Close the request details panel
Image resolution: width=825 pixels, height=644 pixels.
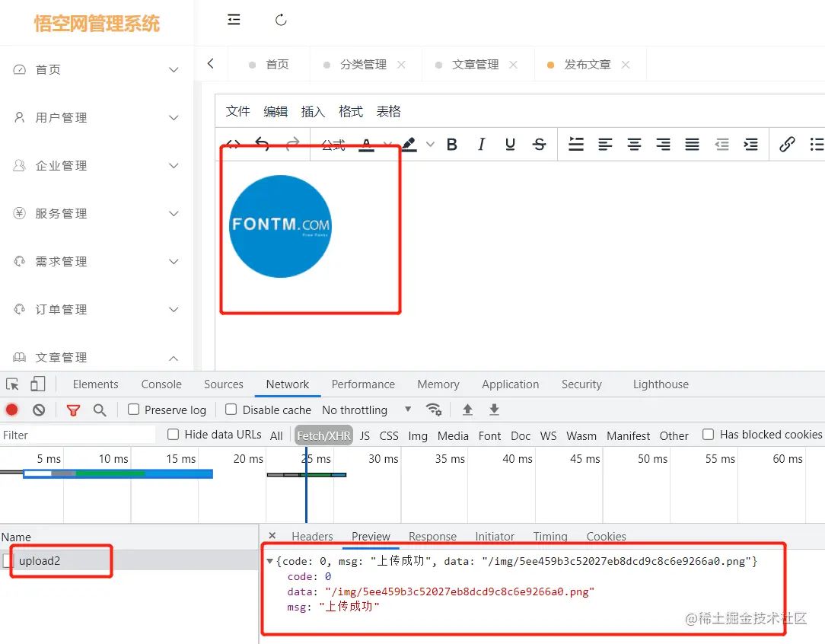(272, 536)
